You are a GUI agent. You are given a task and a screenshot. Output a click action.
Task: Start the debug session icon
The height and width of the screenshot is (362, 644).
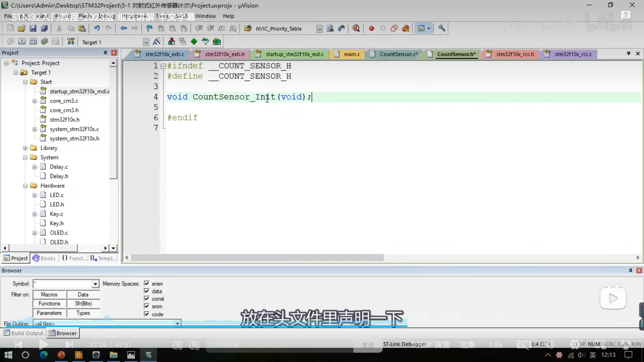(x=356, y=28)
